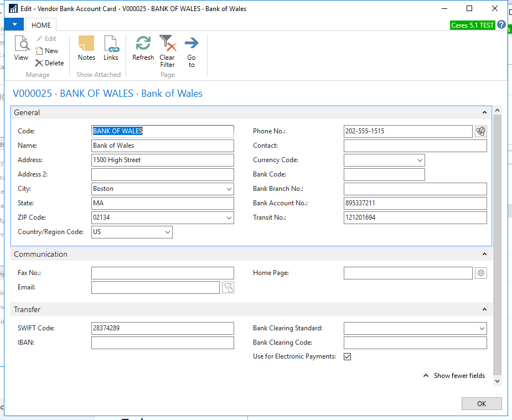
Task: Click the Delete icon in Manage group
Action: click(49, 63)
